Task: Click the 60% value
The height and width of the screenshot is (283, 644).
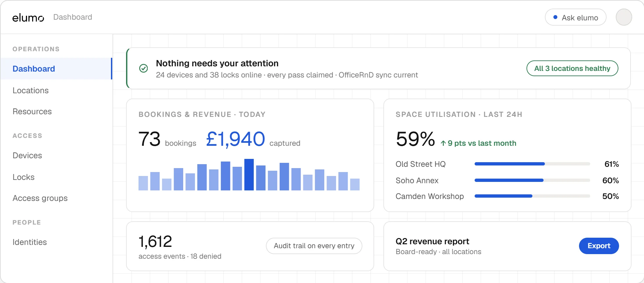Action: coord(611,180)
